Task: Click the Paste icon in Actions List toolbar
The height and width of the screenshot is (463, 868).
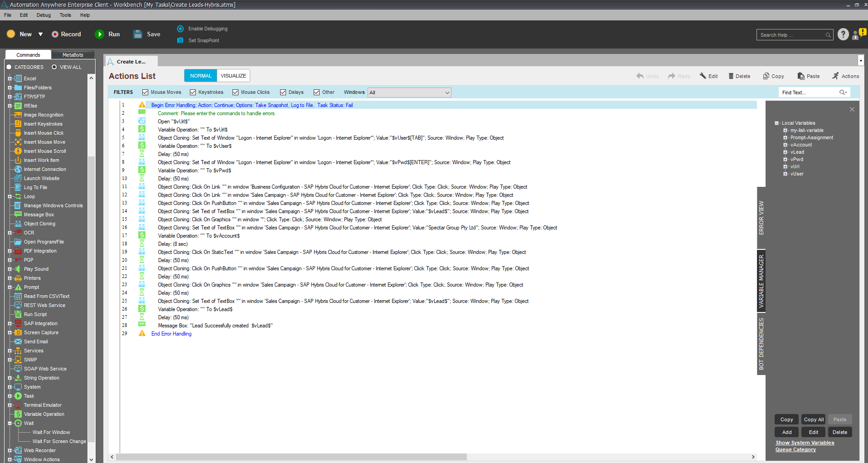Action: click(x=801, y=76)
